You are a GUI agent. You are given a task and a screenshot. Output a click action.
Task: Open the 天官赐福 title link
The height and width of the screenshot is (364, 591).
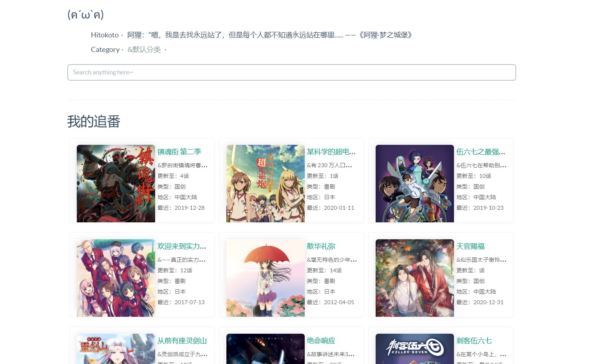pyautogui.click(x=471, y=246)
